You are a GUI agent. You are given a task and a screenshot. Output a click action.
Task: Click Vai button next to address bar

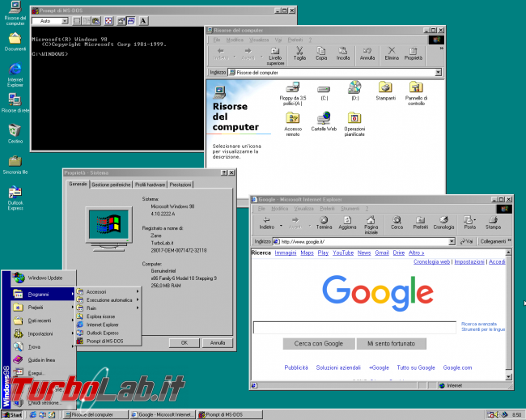(466, 241)
